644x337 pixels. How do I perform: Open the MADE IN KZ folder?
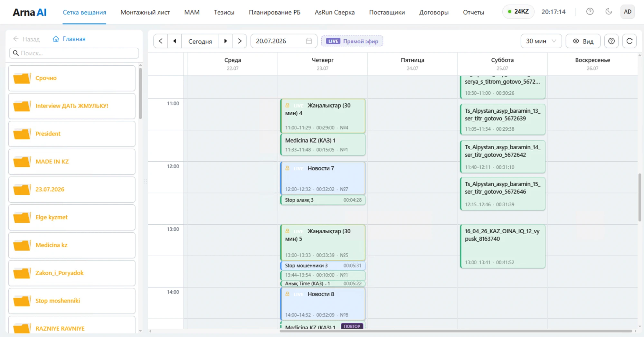72,162
